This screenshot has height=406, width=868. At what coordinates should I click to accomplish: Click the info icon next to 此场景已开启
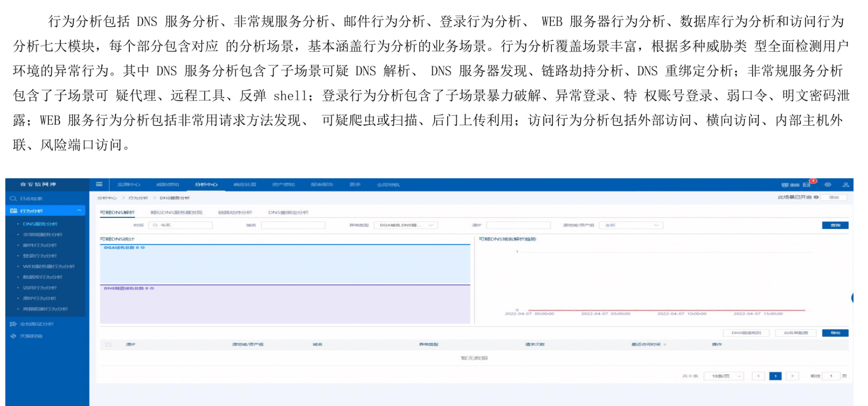point(816,197)
